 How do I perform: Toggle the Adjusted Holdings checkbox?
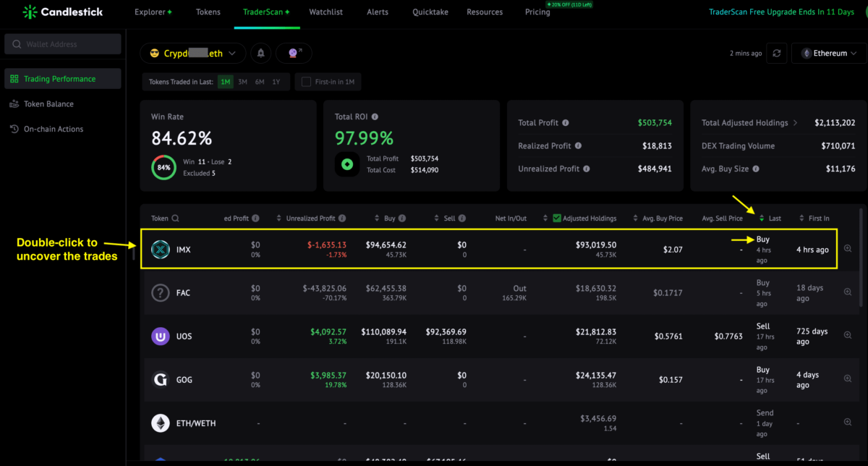tap(556, 219)
